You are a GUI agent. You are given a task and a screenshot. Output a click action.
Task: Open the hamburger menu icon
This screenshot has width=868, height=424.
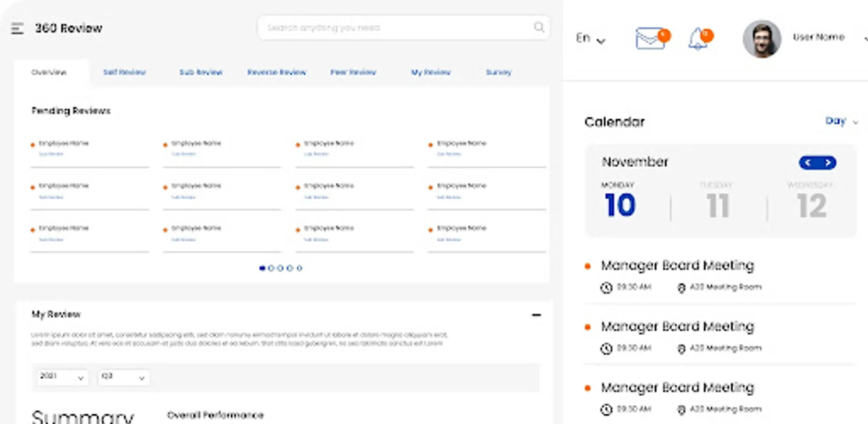(17, 29)
